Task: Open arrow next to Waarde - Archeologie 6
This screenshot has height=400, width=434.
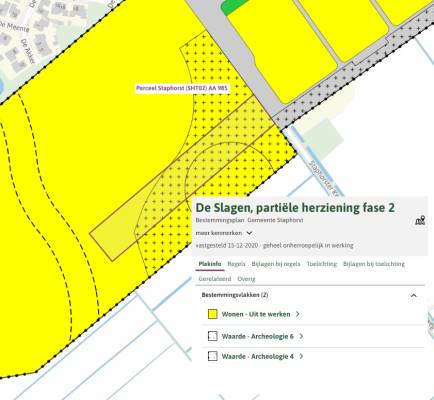Action: pyautogui.click(x=301, y=336)
